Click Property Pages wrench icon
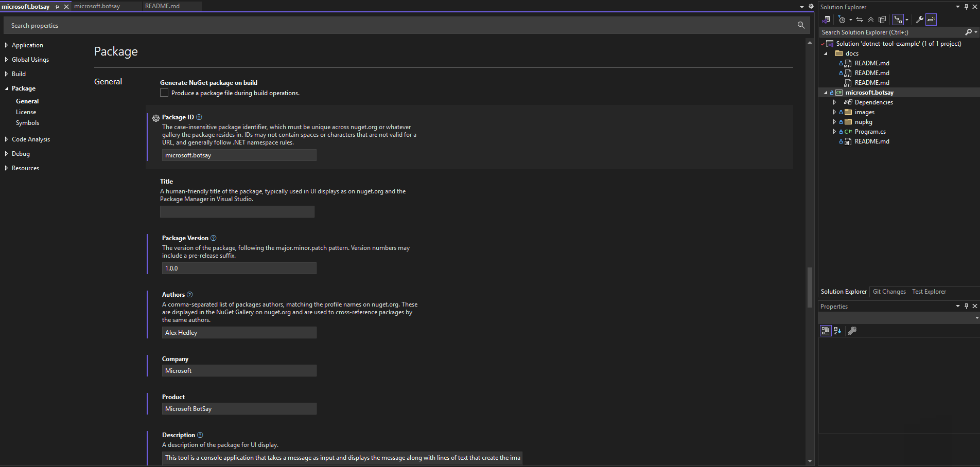 pos(852,331)
